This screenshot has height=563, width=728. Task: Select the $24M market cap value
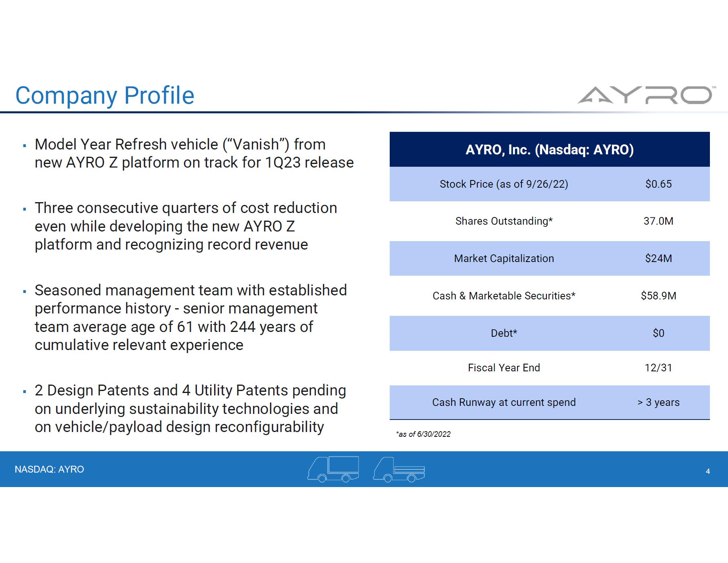658,258
